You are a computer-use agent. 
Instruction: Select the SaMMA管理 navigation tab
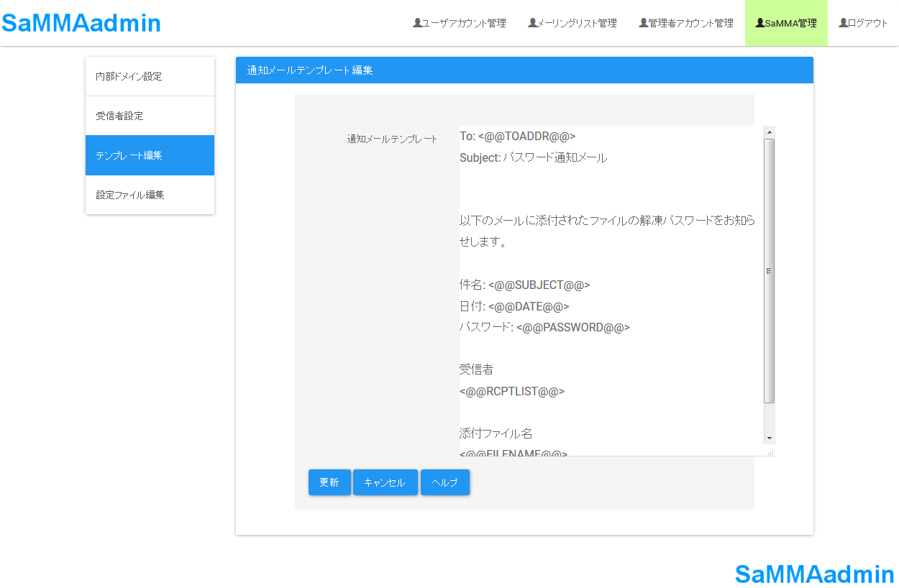point(786,23)
